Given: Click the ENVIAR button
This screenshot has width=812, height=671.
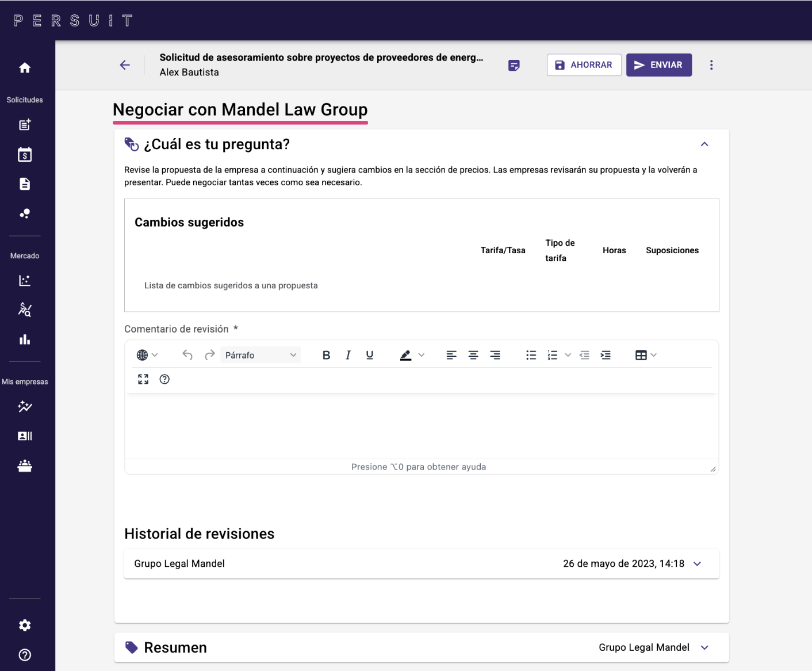Looking at the screenshot, I should 659,65.
